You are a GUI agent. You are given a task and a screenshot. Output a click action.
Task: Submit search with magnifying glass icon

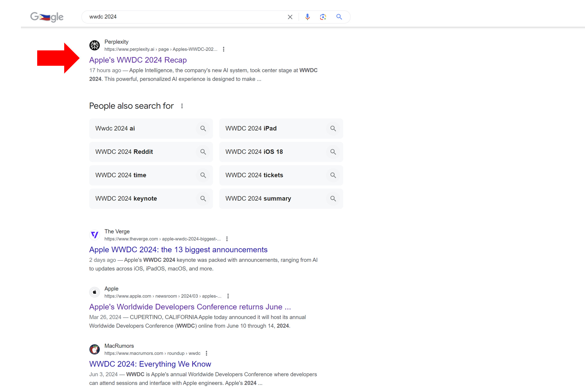[339, 17]
